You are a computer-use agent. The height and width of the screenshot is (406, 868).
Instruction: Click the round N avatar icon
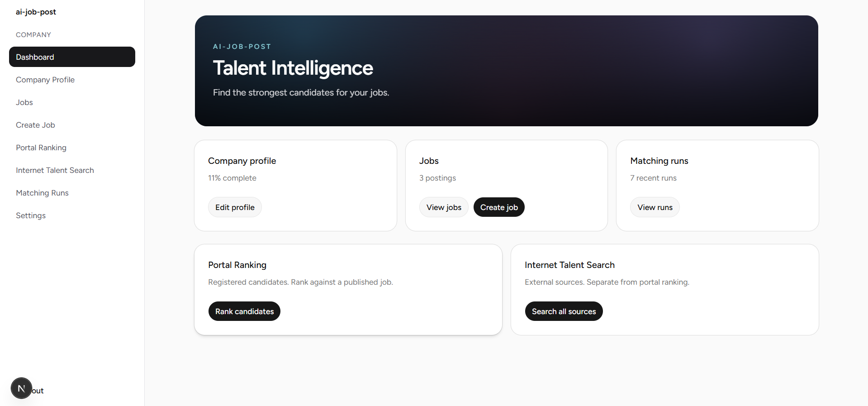21,388
